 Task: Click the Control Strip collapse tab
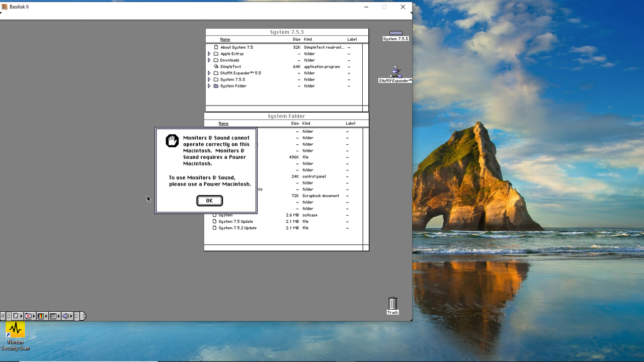point(83,316)
